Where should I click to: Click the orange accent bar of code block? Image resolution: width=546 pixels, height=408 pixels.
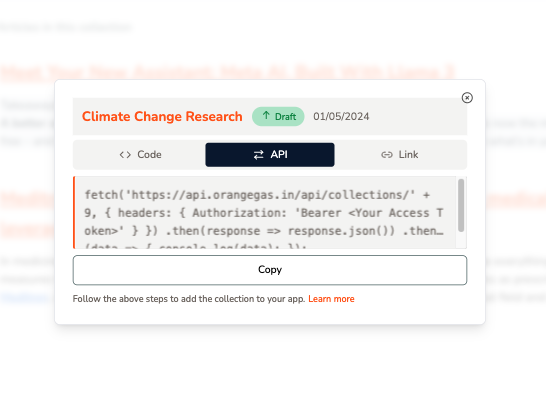[x=74, y=213]
